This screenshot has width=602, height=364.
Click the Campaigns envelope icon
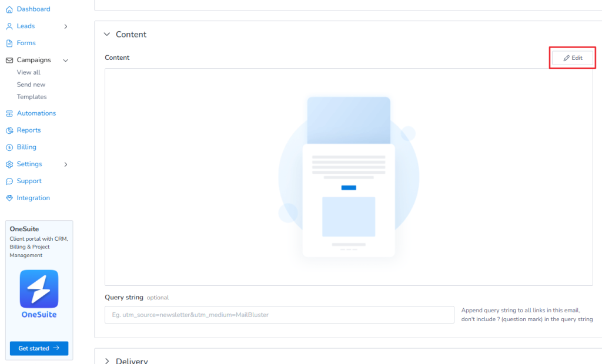click(x=9, y=60)
